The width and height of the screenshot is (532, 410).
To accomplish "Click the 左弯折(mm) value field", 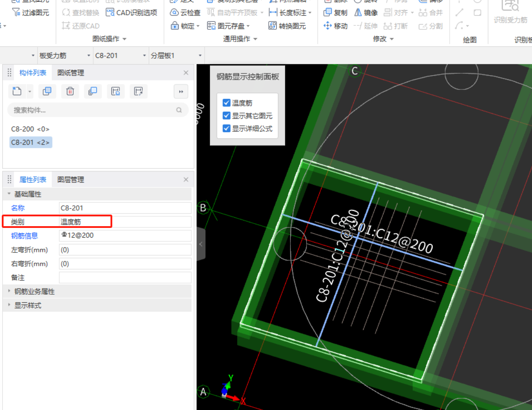I will [125, 250].
